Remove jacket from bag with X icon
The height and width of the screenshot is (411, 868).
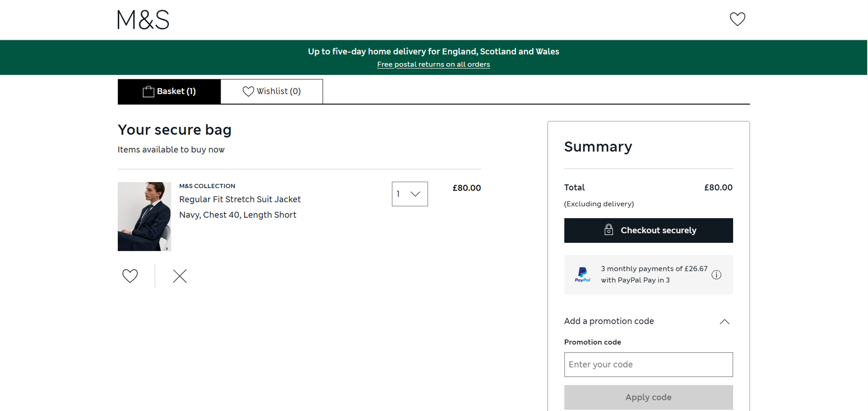(180, 276)
